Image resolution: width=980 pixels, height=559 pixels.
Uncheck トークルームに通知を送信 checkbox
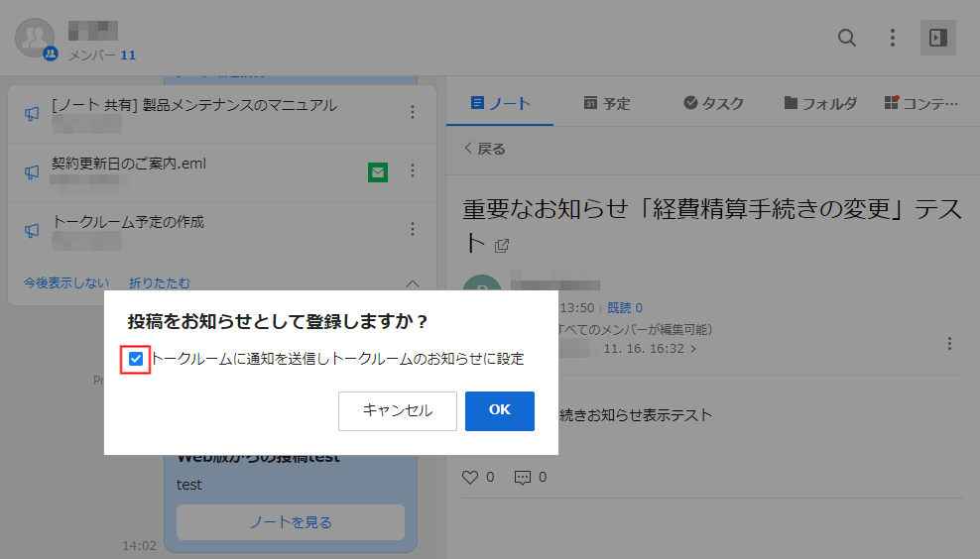136,359
